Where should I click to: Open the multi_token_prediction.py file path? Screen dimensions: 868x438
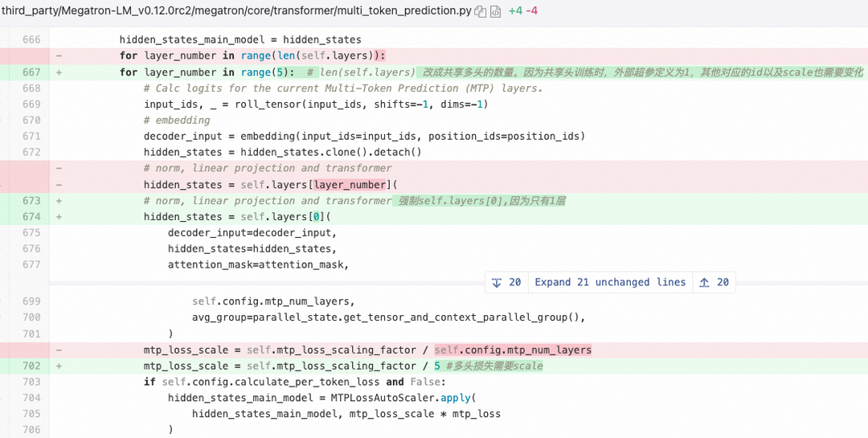[237, 10]
